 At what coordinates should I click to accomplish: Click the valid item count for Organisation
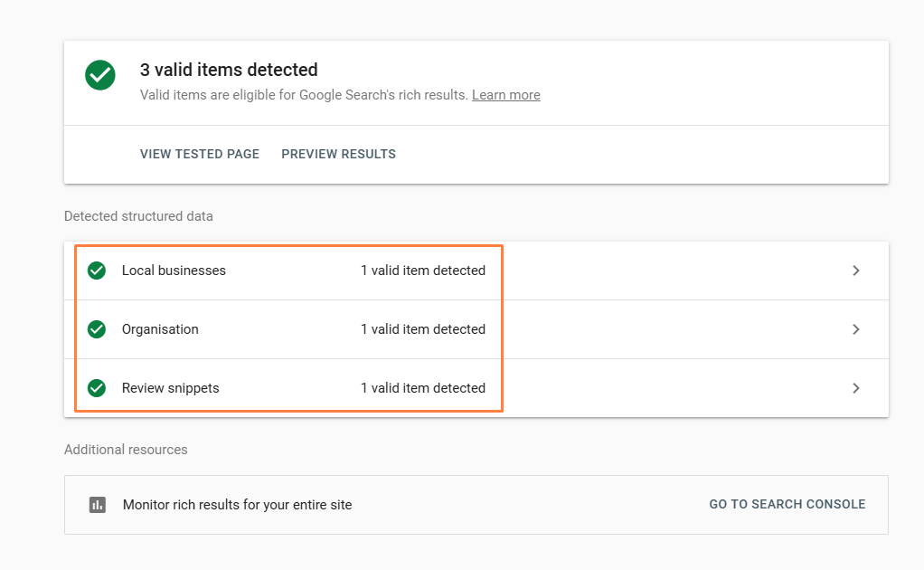pos(422,329)
